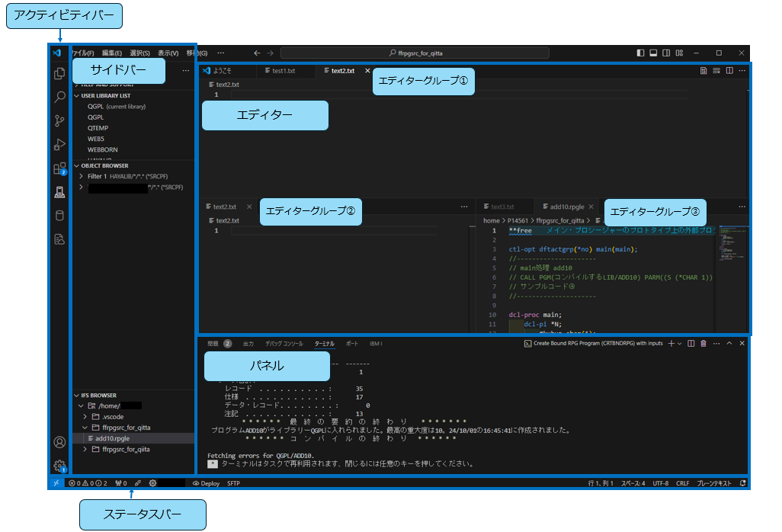Toggle primary sidebar visibility
782x532 pixels.
coord(640,53)
